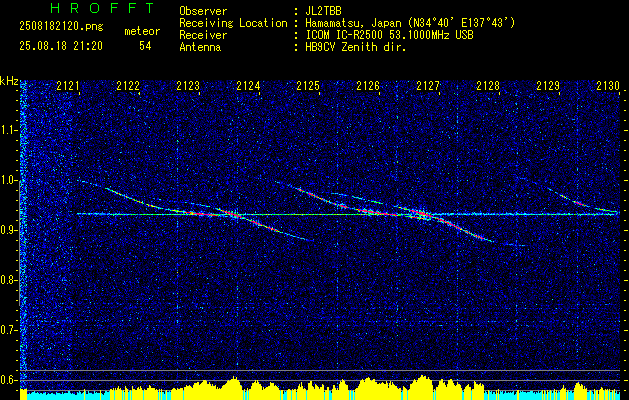The width and height of the screenshot is (629, 400).
Task: Select the filename 2508182120.png
Action: coord(61,27)
